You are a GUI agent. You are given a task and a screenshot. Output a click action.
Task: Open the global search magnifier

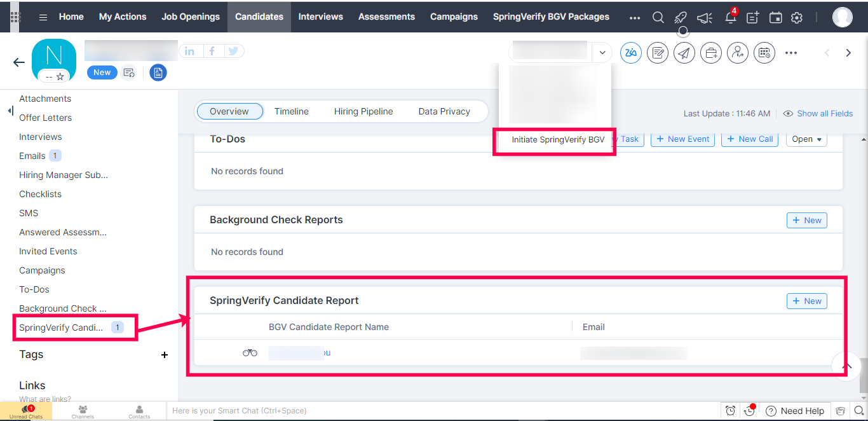point(658,17)
